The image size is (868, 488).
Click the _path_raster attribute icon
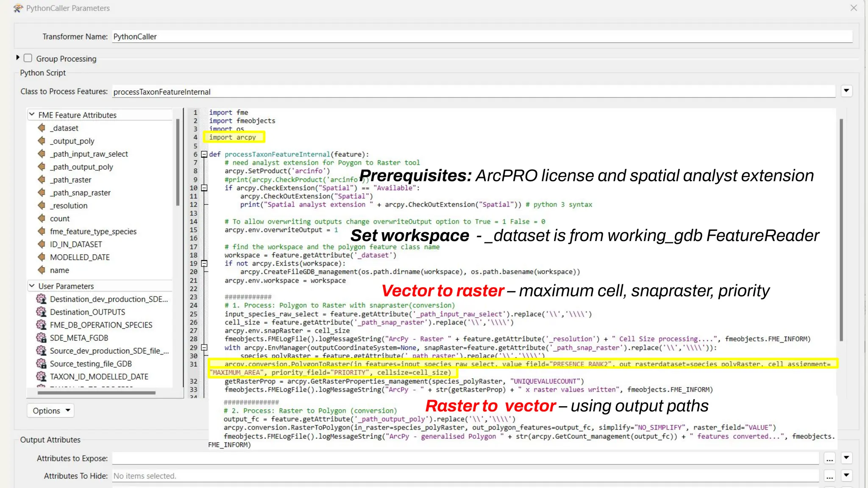42,179
